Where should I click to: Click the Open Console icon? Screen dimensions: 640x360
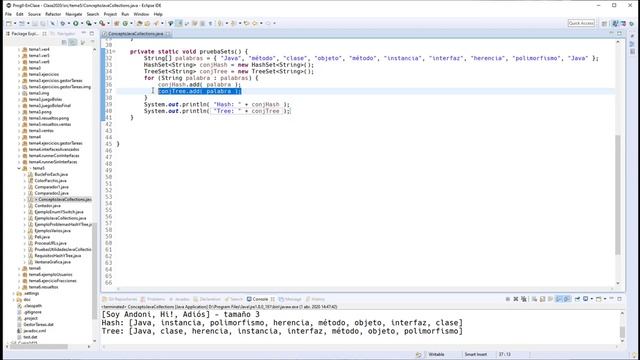[x=599, y=299]
